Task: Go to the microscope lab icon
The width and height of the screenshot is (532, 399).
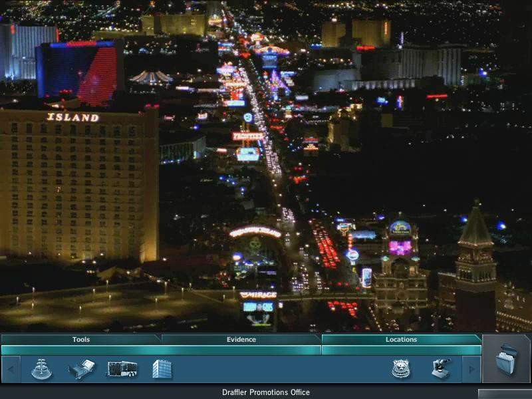Action: pos(441,369)
